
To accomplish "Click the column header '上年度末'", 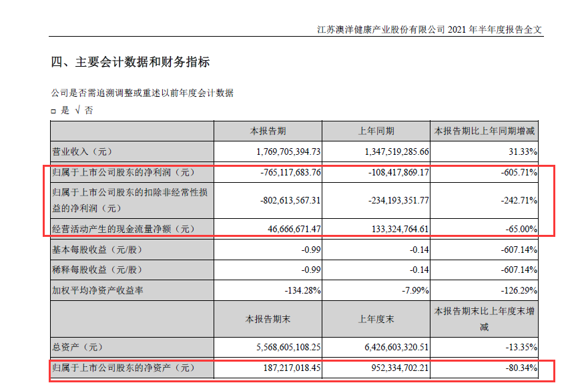I will coord(376,320).
